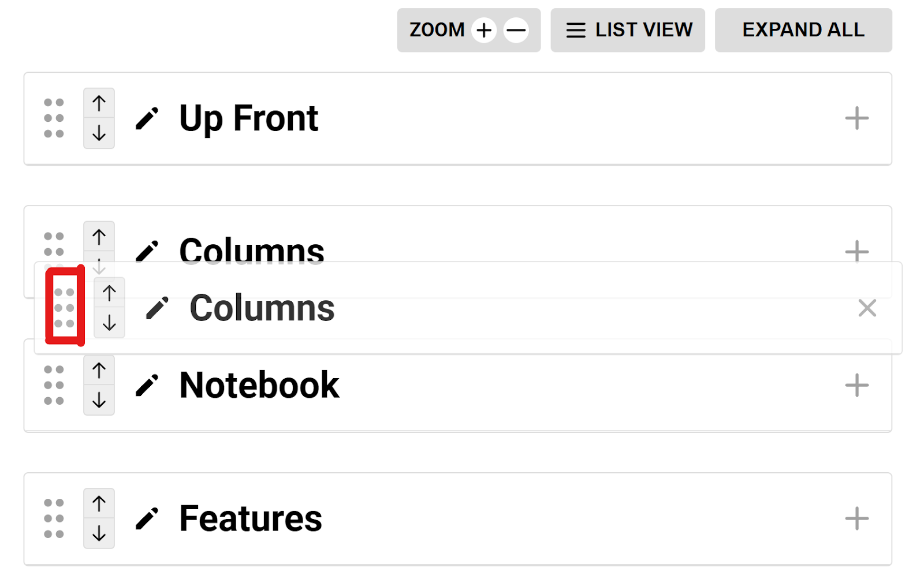924x575 pixels.
Task: Click pencil icon on dragged Columns panel
Action: (157, 308)
